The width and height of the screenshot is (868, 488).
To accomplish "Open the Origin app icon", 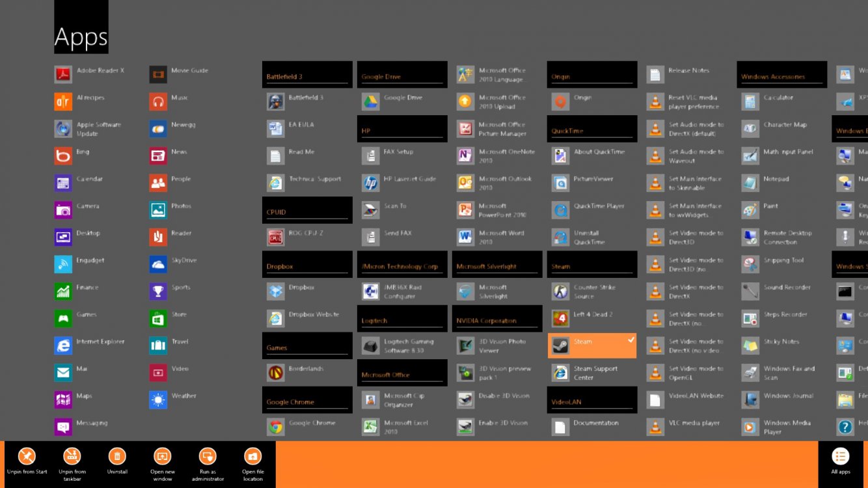I will (x=561, y=102).
